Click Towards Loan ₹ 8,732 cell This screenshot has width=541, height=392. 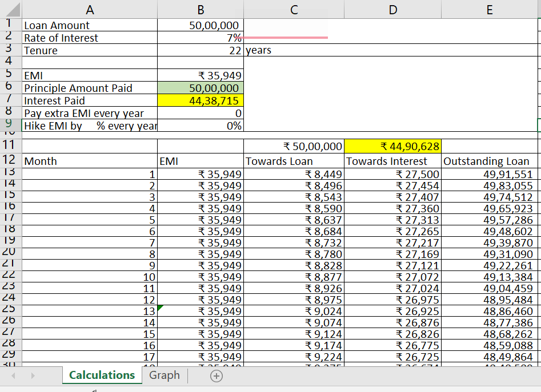pyautogui.click(x=294, y=243)
